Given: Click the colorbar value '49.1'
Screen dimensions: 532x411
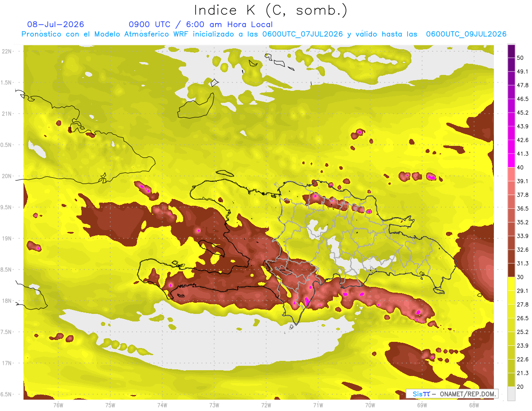Looking at the screenshot, I should [522, 71].
